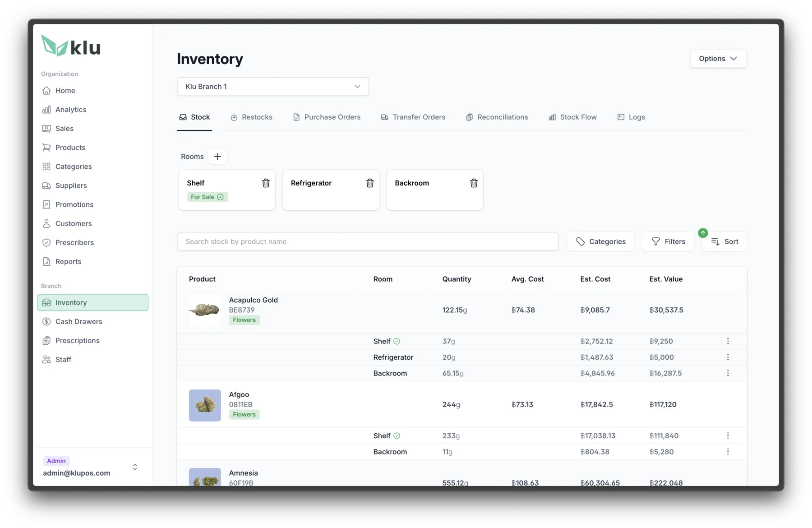The width and height of the screenshot is (812, 528).
Task: Delete the Backroom room
Action: tap(474, 183)
